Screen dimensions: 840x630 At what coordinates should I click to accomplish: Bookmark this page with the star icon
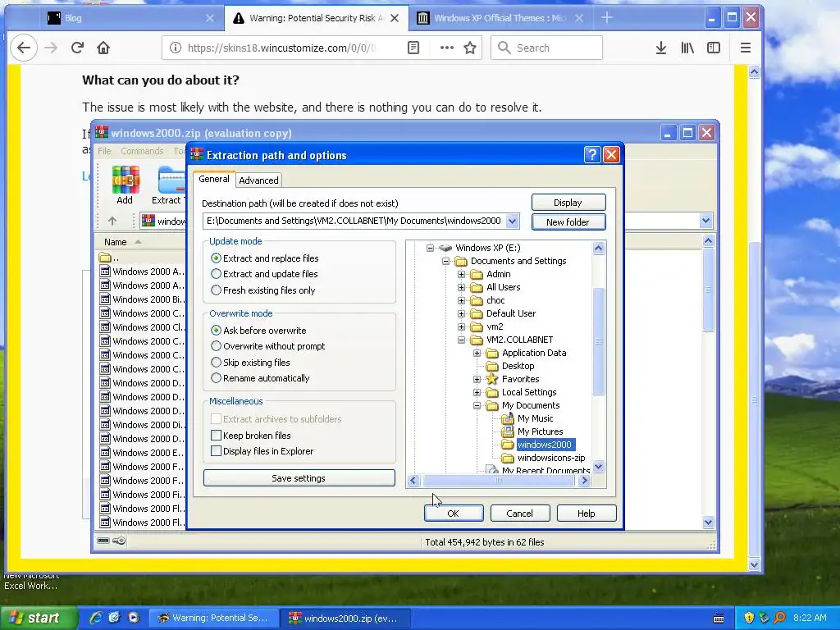click(470, 48)
